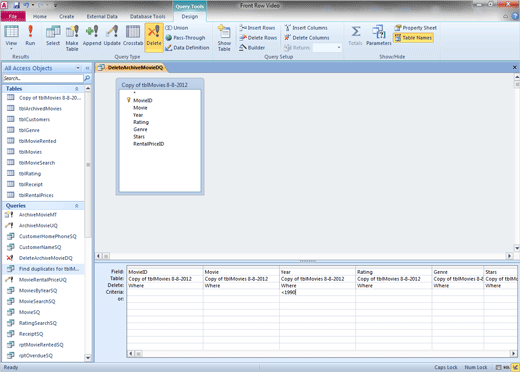520x372 pixels.
Task: Select RatingSearchSQ query
Action: [38, 323]
